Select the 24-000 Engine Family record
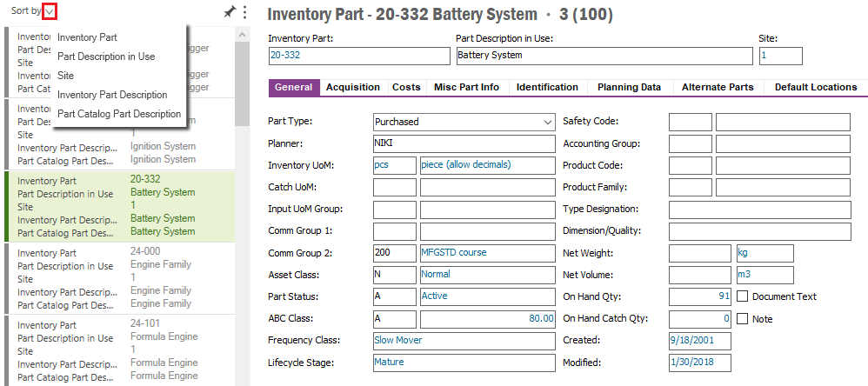 click(122, 278)
